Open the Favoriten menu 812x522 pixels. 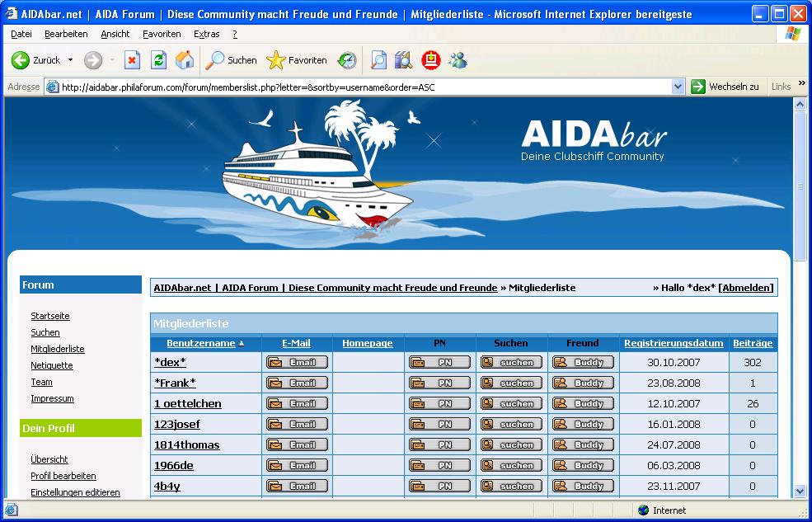point(162,34)
